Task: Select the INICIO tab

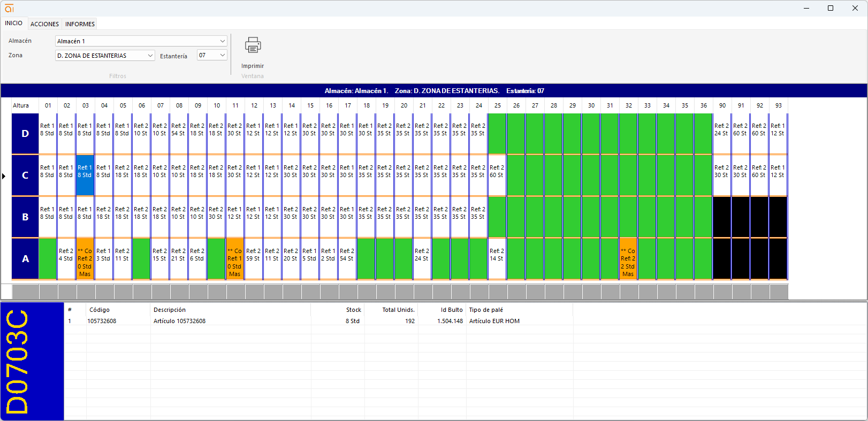Action: [14, 24]
